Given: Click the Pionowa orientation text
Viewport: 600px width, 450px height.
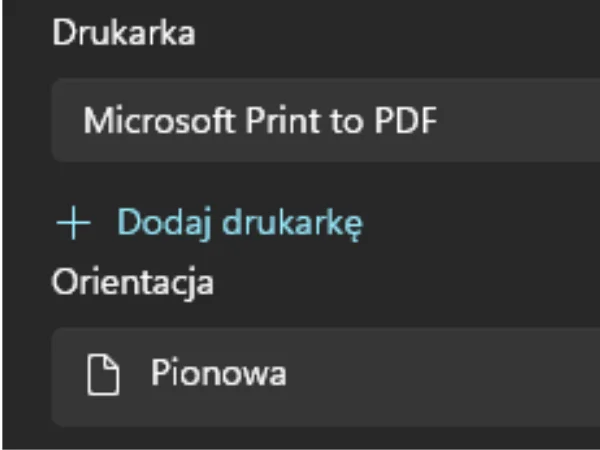Looking at the screenshot, I should pyautogui.click(x=218, y=374).
